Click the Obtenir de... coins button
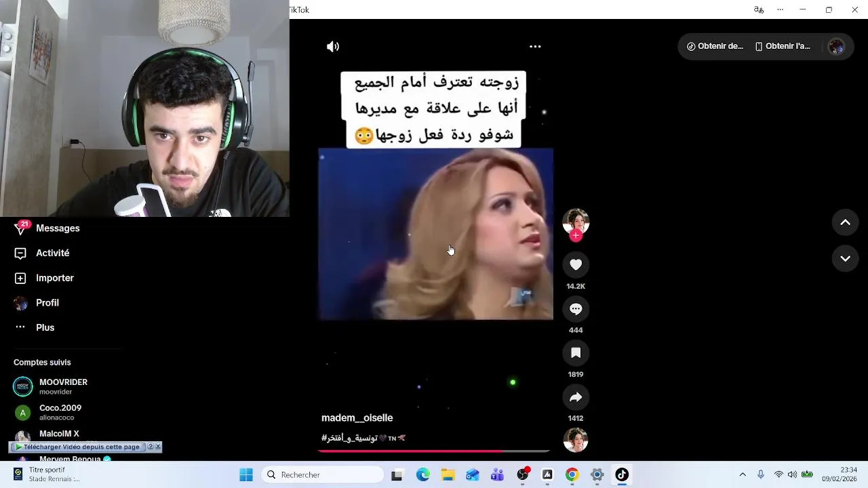Image resolution: width=868 pixels, height=488 pixels. coord(715,46)
